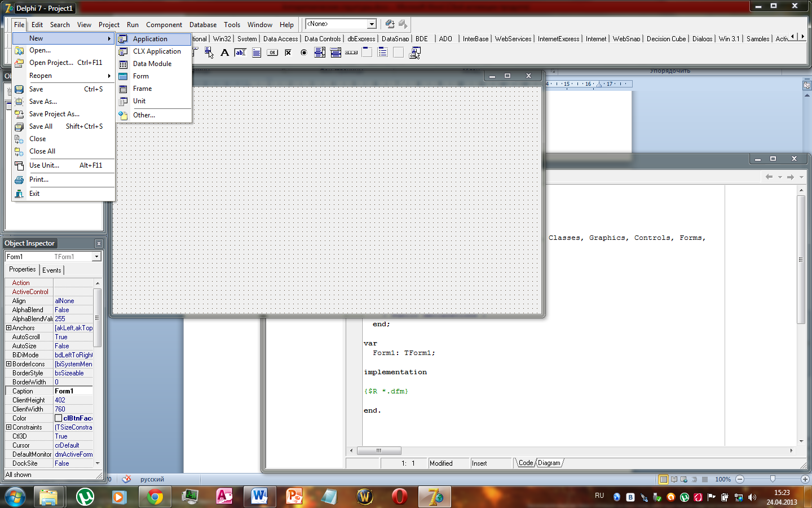The image size is (812, 508).
Task: Toggle Word Full Screen Reading view button
Action: 674,479
